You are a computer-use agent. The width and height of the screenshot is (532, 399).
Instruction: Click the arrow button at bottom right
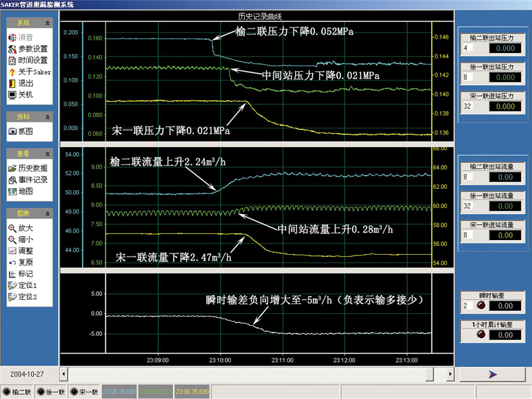(x=493, y=374)
